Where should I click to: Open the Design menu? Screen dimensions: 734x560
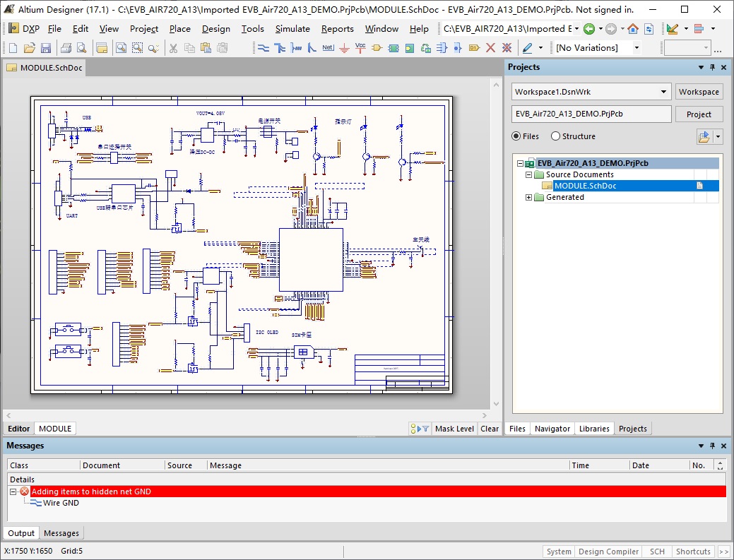215,29
